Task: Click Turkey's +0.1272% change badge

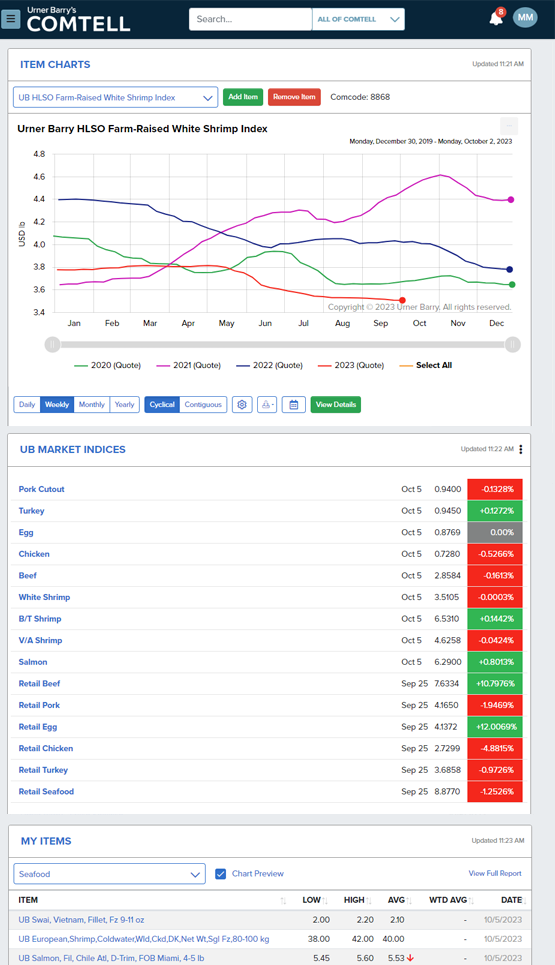Action: [495, 511]
